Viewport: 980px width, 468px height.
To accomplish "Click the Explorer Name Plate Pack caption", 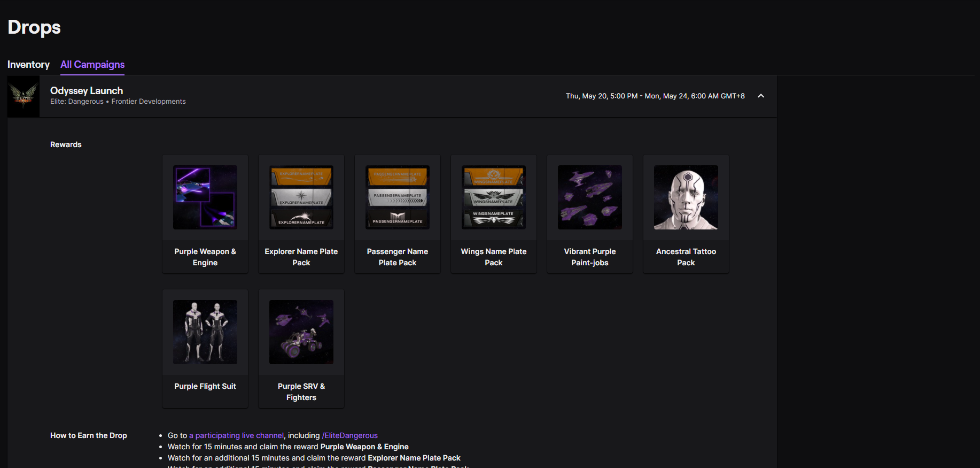I will (301, 257).
